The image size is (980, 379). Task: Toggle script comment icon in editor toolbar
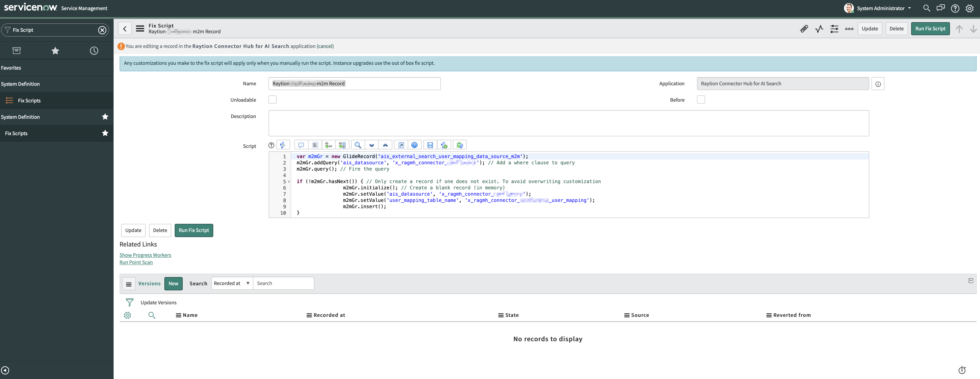point(301,145)
